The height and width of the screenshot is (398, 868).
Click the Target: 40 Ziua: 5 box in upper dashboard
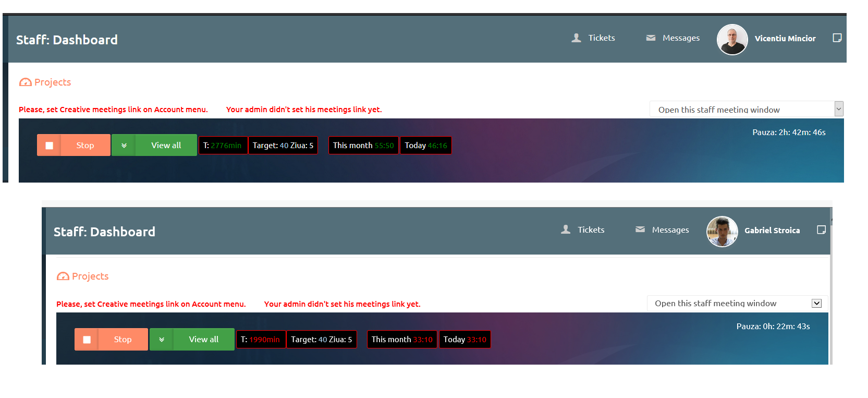(x=283, y=146)
